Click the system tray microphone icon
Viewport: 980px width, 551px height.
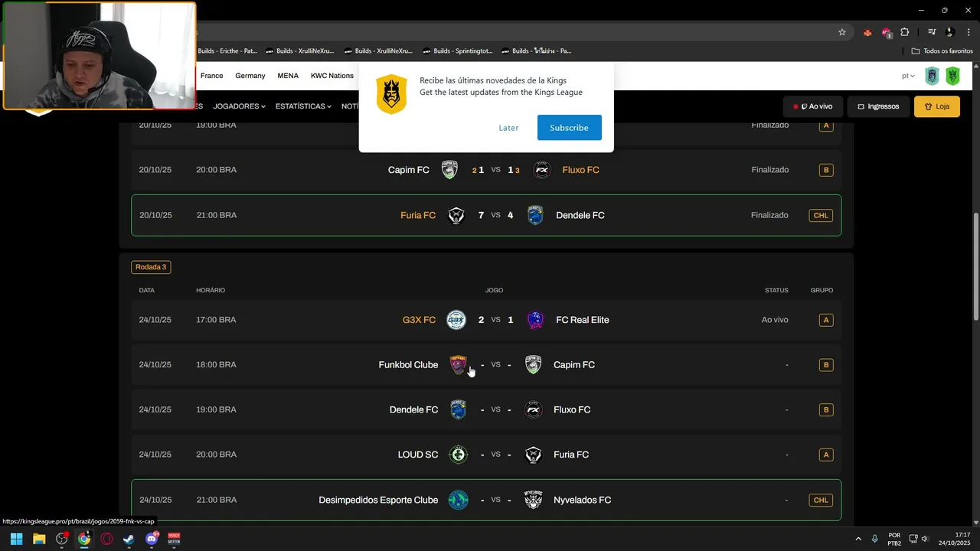pos(874,539)
